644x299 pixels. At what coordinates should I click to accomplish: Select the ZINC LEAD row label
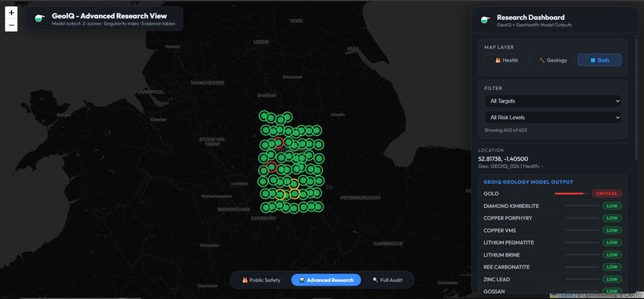coord(496,279)
